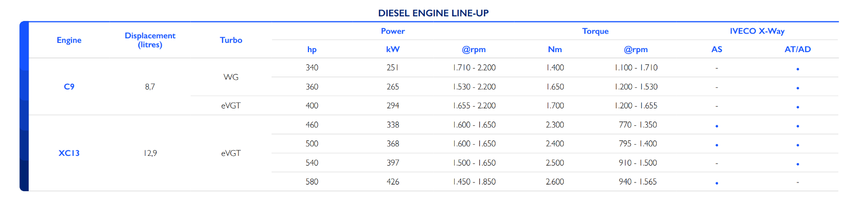Screen dimensions: 868x208
Task: Click the AS dot in the 580 hp row
Action: click(x=717, y=183)
